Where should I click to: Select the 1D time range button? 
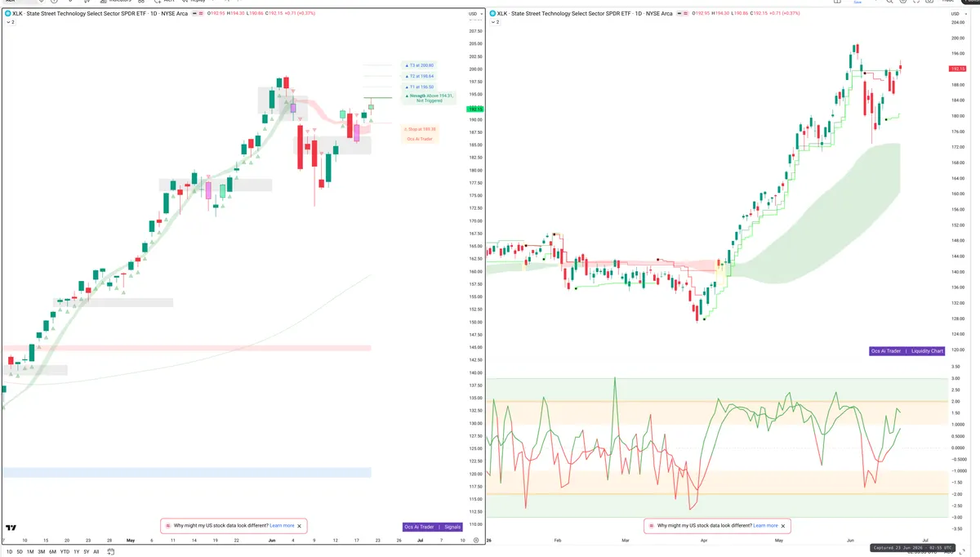click(x=9, y=551)
